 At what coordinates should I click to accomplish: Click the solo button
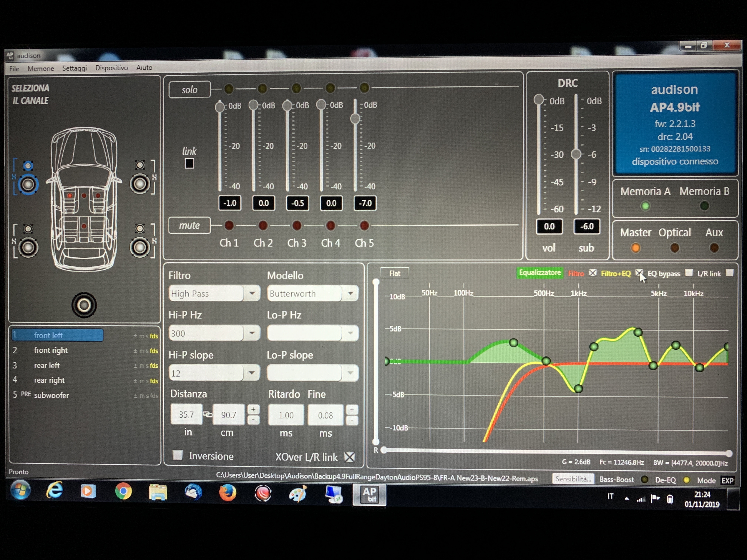click(x=190, y=90)
